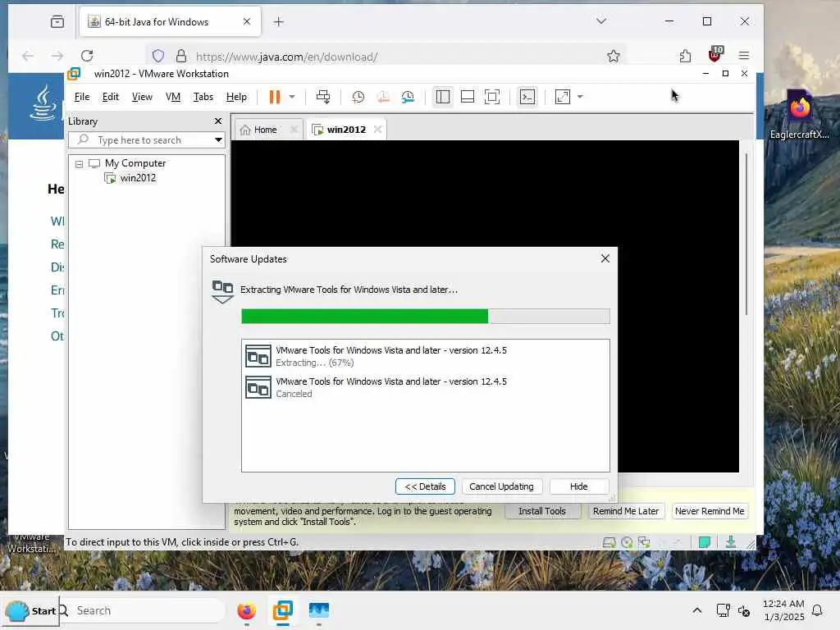Image resolution: width=840 pixels, height=630 pixels.
Task: Close the 64-bit Java for Windows tab
Action: click(x=246, y=22)
